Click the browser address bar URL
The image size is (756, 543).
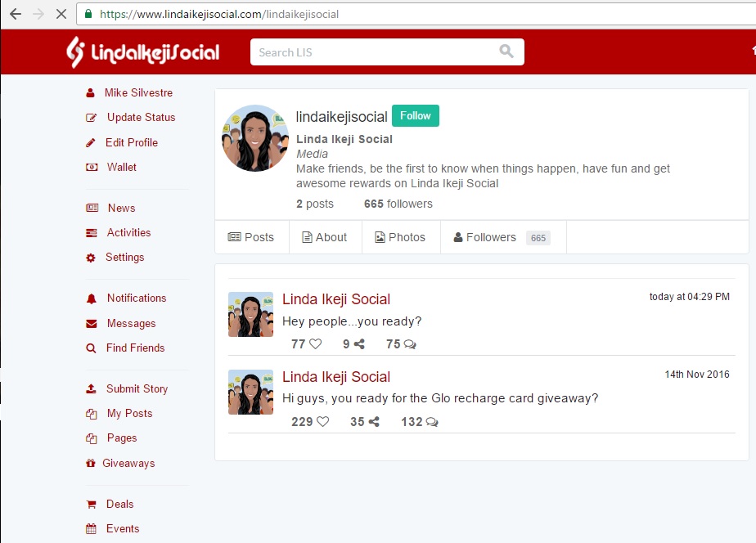pos(219,14)
